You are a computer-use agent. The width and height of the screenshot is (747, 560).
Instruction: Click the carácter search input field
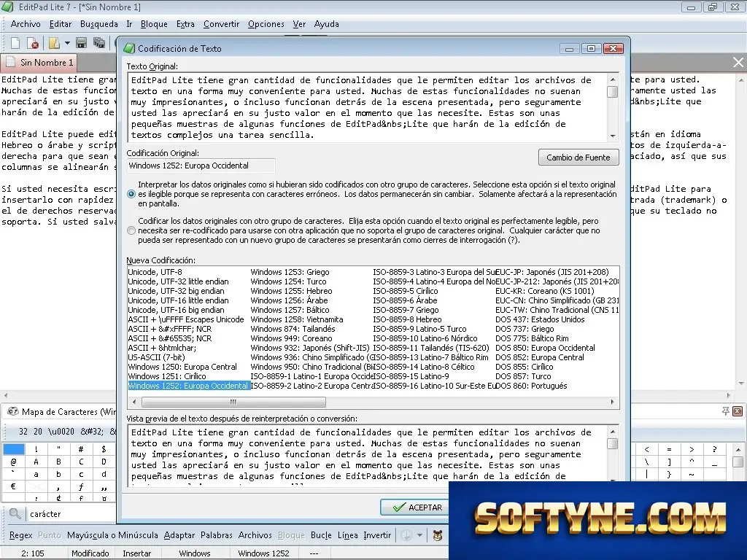[71, 514]
